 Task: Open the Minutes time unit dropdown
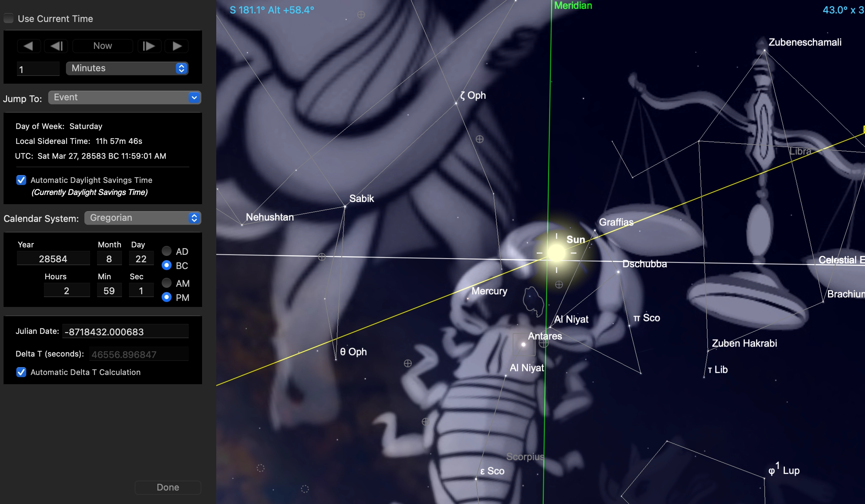pos(127,68)
